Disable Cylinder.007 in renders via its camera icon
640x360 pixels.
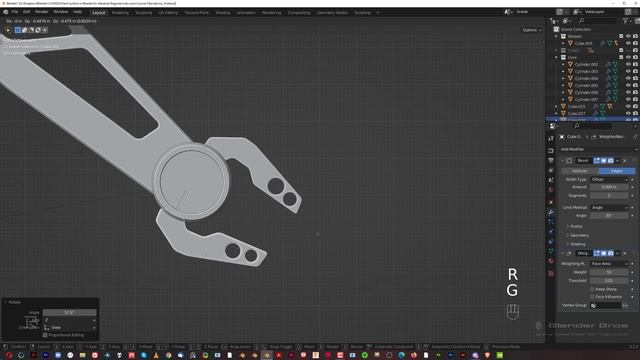635,100
